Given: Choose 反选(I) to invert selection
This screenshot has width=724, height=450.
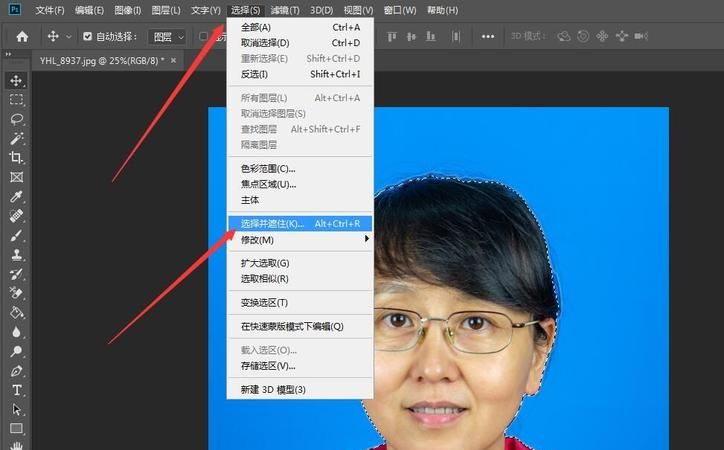Looking at the screenshot, I should coord(300,74).
